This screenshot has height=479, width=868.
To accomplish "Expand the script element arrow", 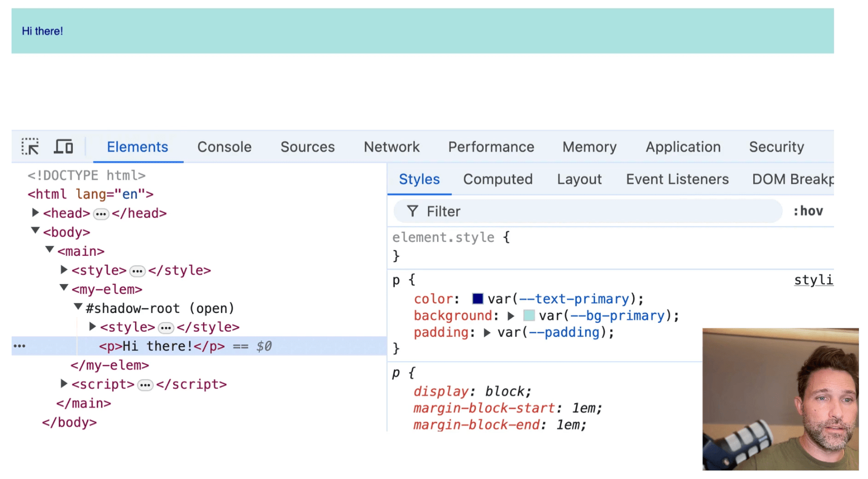I will [64, 384].
